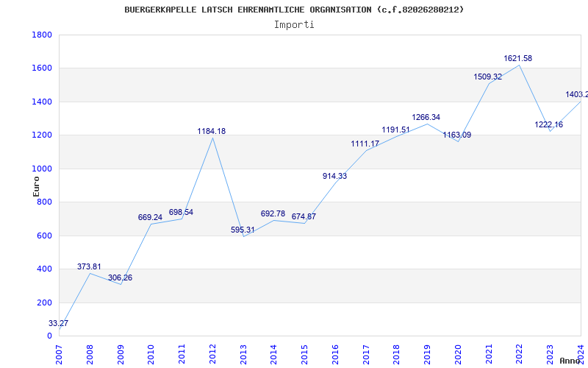
Task: Select the 1621.58 maximum data label
Action: tap(518, 58)
